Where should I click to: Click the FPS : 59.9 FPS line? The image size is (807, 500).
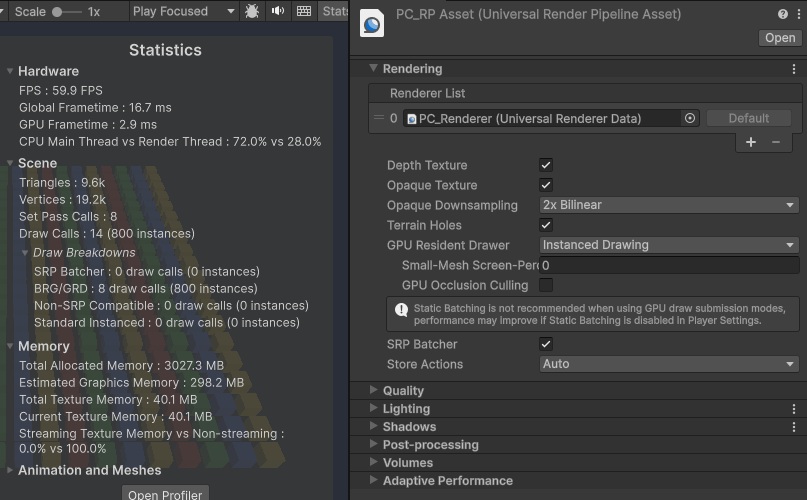pos(61,91)
